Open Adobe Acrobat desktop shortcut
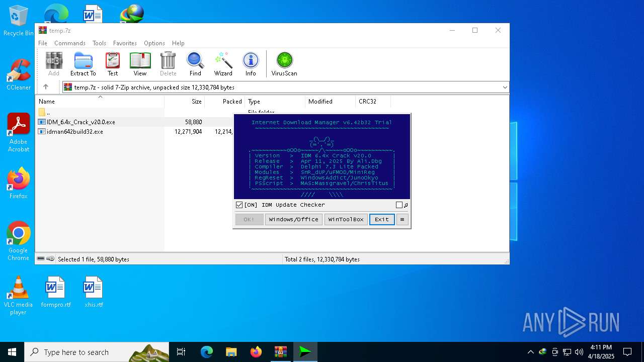Screen dimensions: 644x362 (18, 133)
